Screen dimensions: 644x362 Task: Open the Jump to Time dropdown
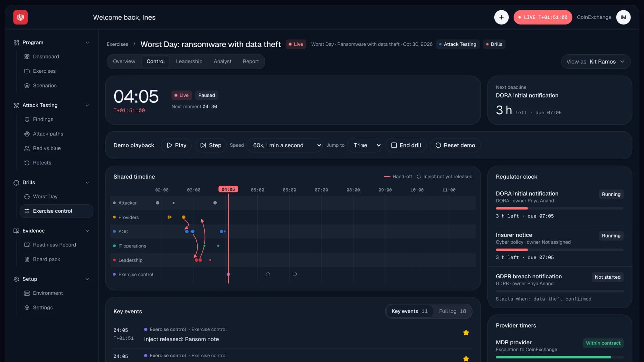pos(365,145)
